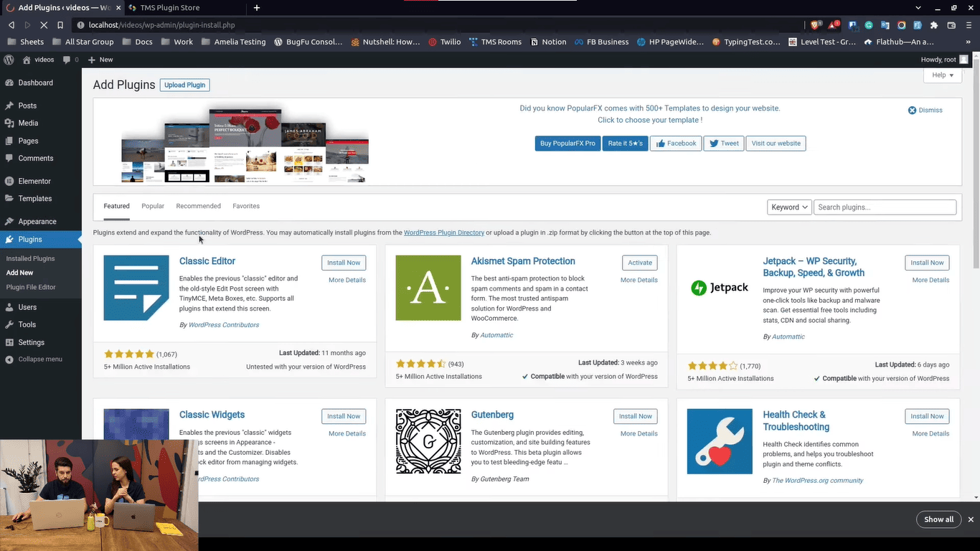
Task: Activate Akismet Spam Protection plugin
Action: pos(640,263)
